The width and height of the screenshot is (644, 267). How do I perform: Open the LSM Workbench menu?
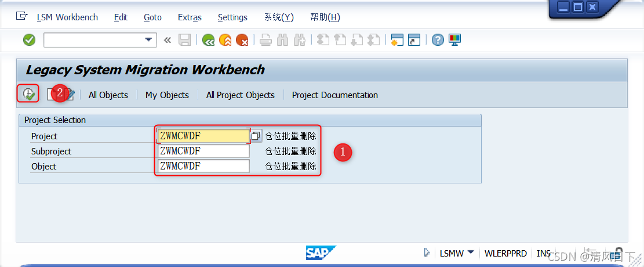click(x=67, y=17)
